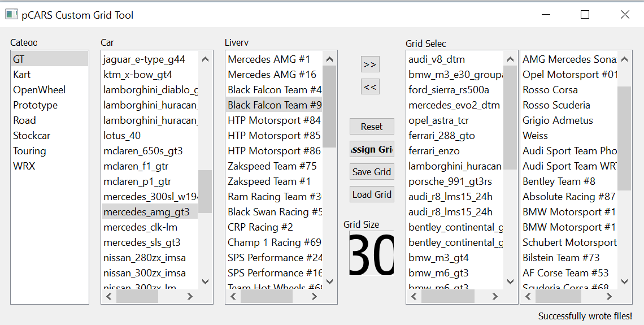Image resolution: width=644 pixels, height=325 pixels.
Task: Select mercedes_evo2_dtm grid entry
Action: [x=455, y=105]
